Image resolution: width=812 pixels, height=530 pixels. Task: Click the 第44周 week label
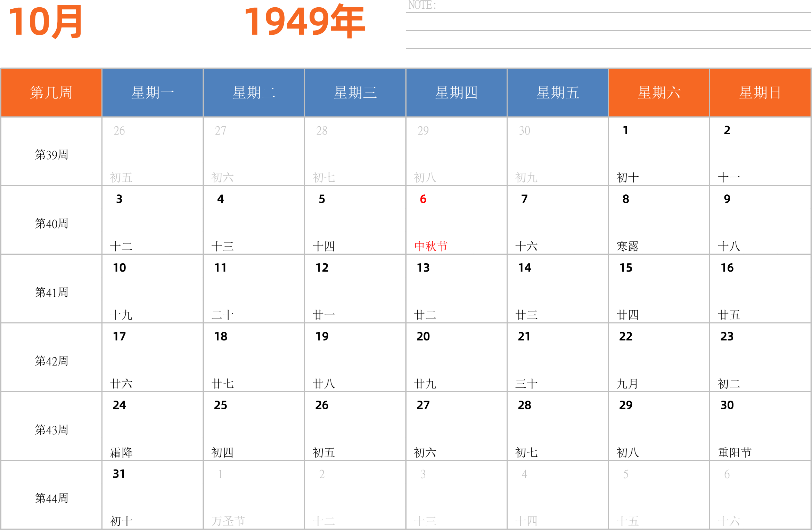tap(51, 498)
